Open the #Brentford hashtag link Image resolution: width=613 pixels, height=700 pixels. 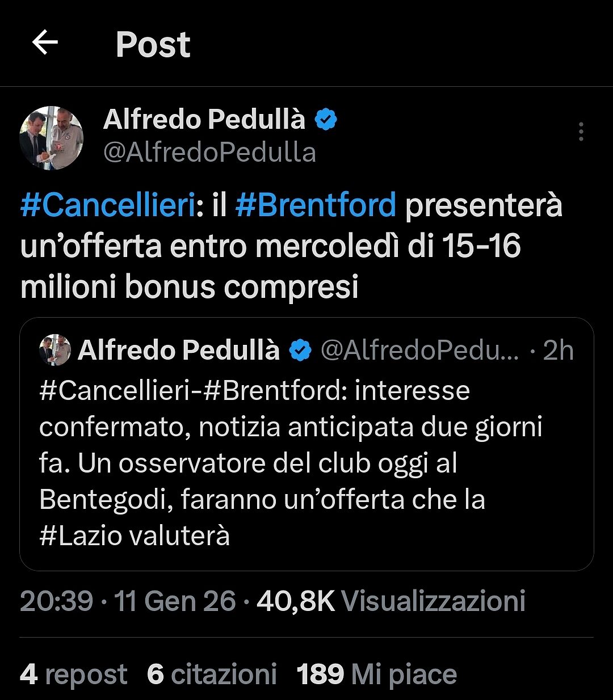[x=316, y=205]
